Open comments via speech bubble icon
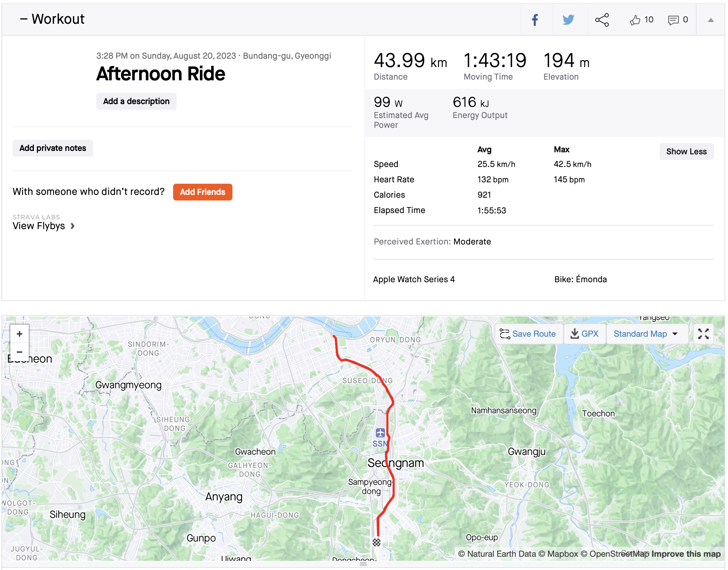This screenshot has height=570, width=728. [x=673, y=20]
